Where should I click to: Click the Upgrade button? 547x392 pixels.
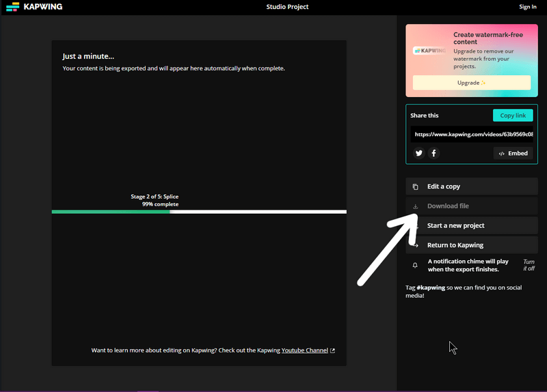(x=472, y=83)
